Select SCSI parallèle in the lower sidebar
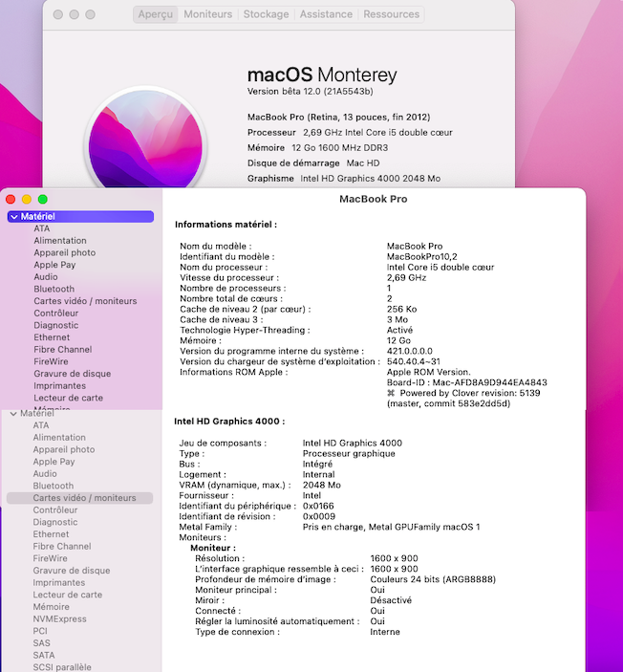Viewport: 623px width, 672px height. tap(62, 667)
